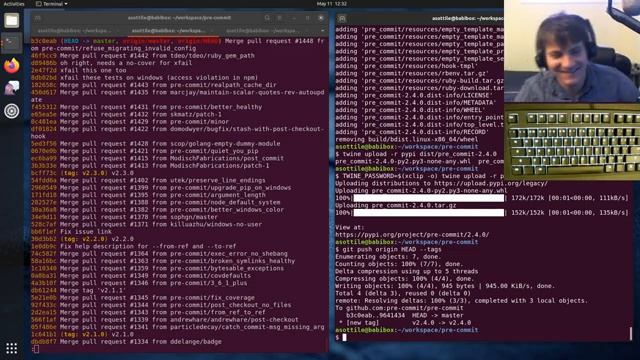This screenshot has width=640, height=360.
Task: Click the upload.pypi.org/legacy URL in right terminal
Action: [491, 183]
